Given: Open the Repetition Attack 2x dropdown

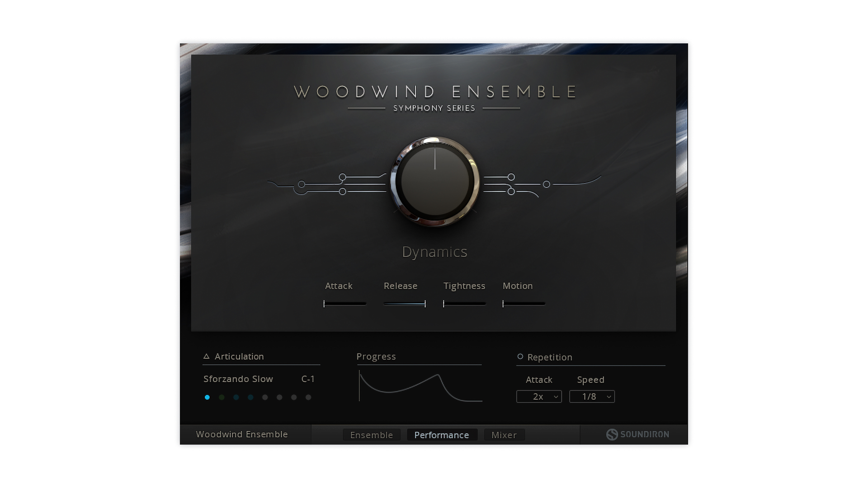Looking at the screenshot, I should point(539,397).
